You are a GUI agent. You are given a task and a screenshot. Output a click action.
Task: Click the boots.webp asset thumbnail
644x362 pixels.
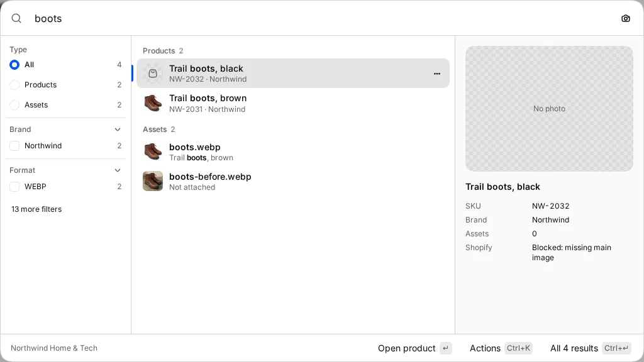tap(153, 152)
